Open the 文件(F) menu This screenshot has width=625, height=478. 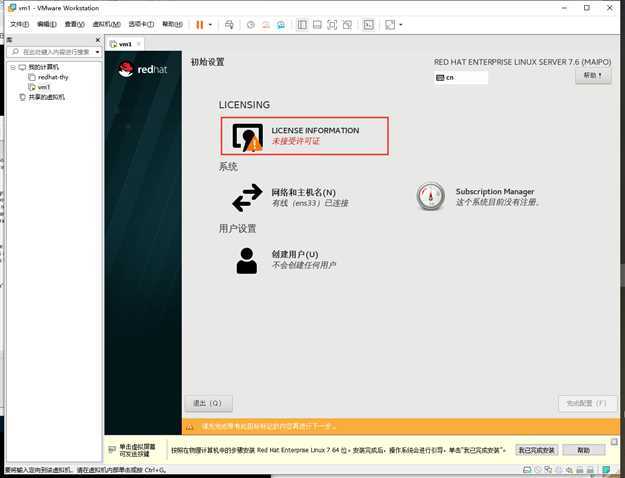pos(19,24)
